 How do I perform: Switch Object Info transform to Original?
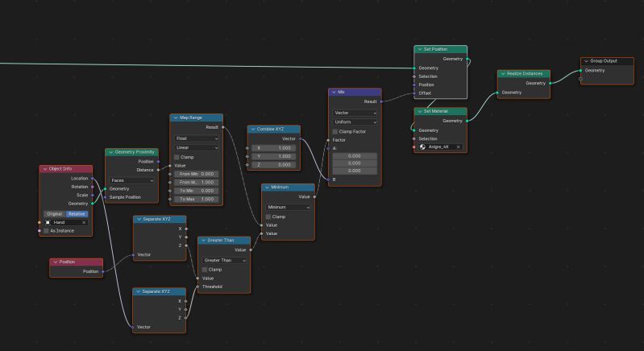(55, 214)
